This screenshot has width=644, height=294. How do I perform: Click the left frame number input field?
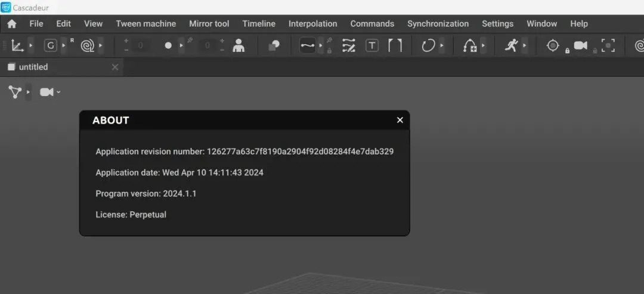pyautogui.click(x=141, y=45)
